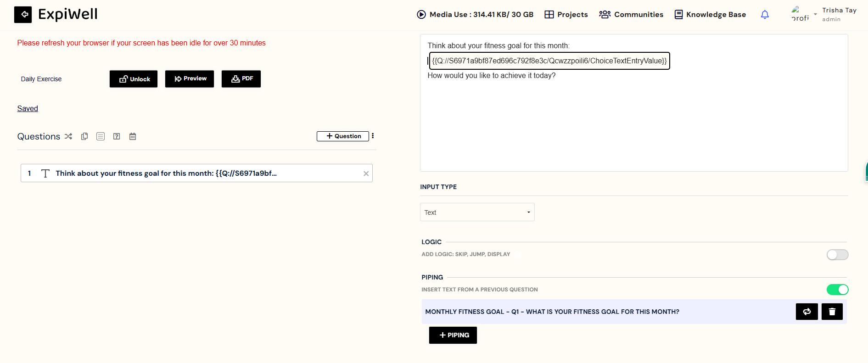Open notifications bell
Screen dimensions: 868x363
coord(765,15)
